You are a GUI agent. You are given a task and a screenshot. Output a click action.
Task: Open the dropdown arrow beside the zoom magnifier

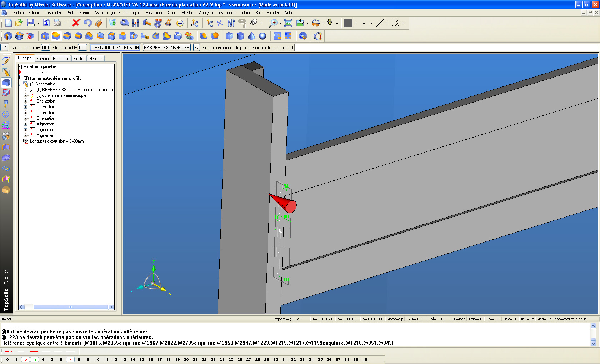(280, 23)
